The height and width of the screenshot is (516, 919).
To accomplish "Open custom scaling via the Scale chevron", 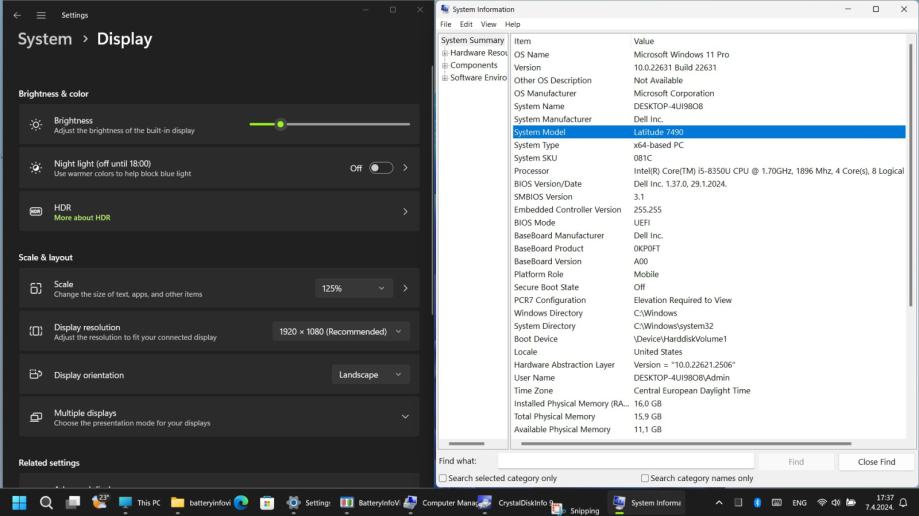I will coord(405,288).
